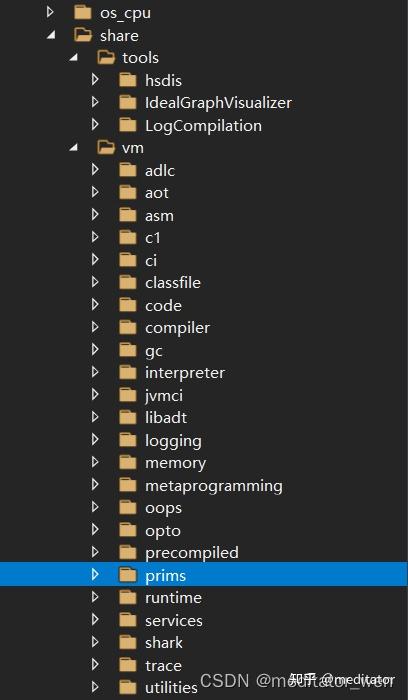Screen dimensions: 408x700
Task: Click the open vm folder icon
Action: point(106,148)
